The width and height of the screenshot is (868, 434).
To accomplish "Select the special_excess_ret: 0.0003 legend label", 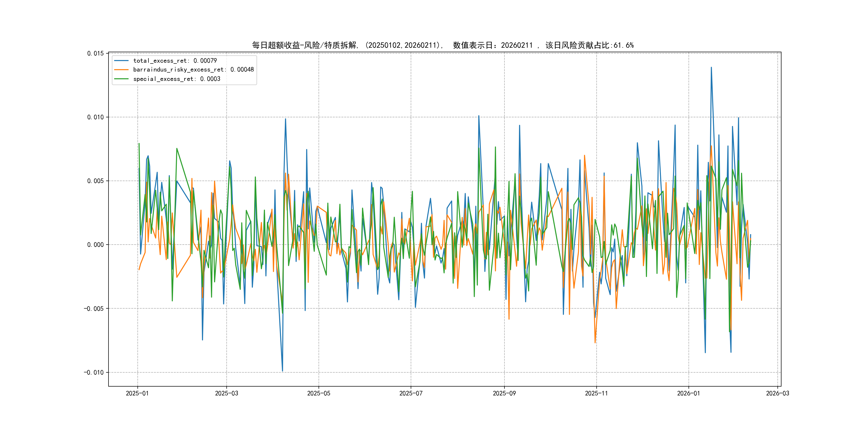I will coord(177,79).
